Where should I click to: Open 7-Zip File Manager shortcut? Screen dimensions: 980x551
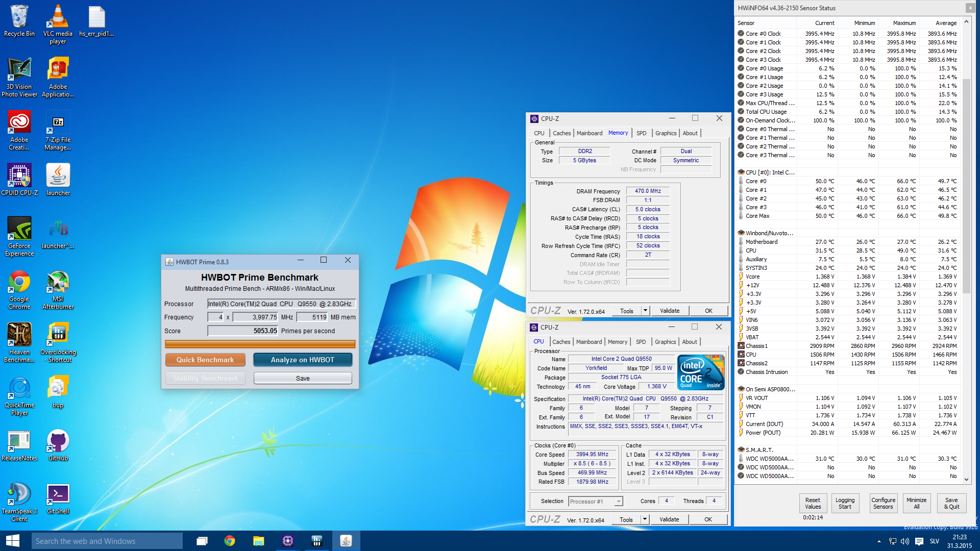point(58,131)
